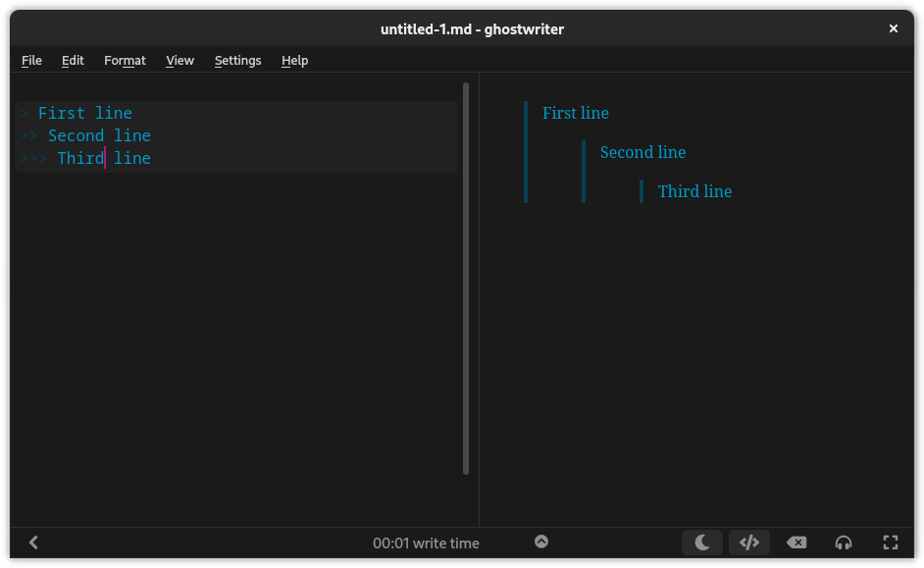Select the moon icon in the status bar
This screenshot has height=568, width=924.
pyautogui.click(x=702, y=542)
